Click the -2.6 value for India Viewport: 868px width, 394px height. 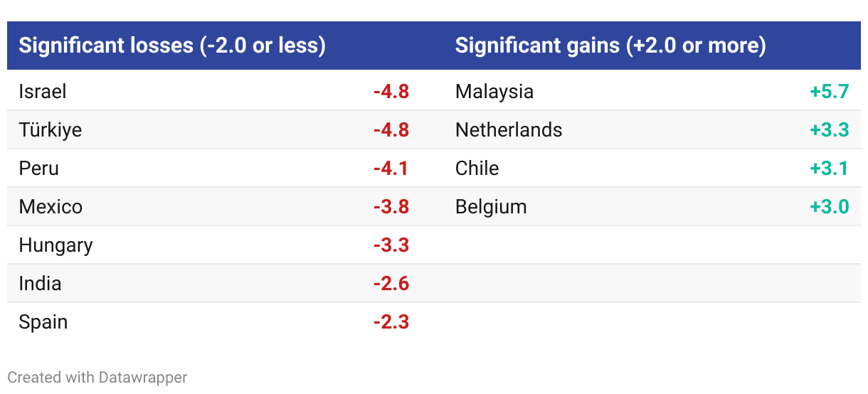[x=391, y=283]
